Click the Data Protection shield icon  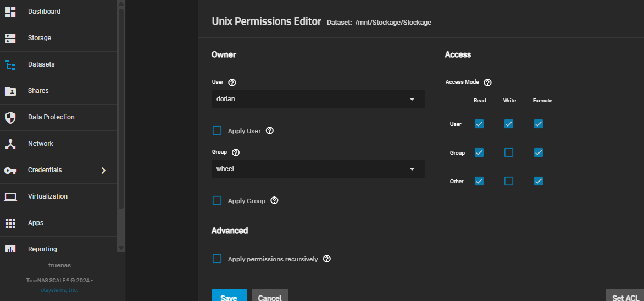(x=10, y=117)
